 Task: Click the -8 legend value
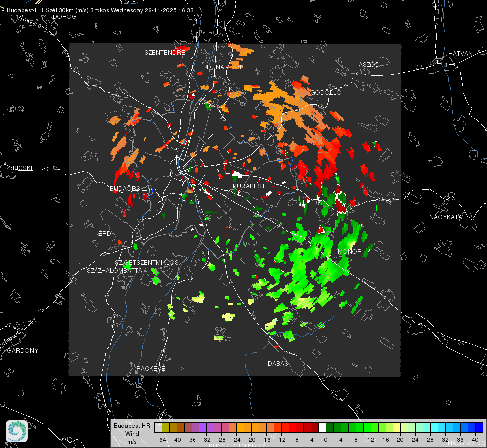tap(296, 440)
